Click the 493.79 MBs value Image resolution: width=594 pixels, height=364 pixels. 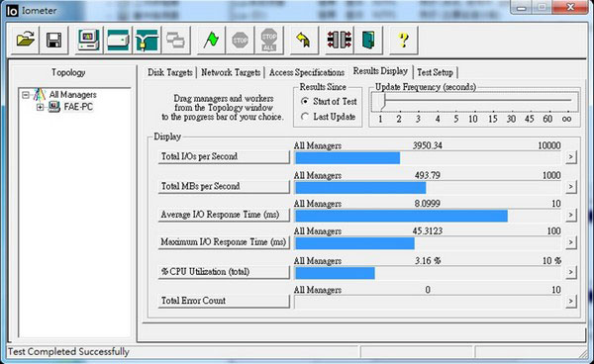tap(428, 175)
